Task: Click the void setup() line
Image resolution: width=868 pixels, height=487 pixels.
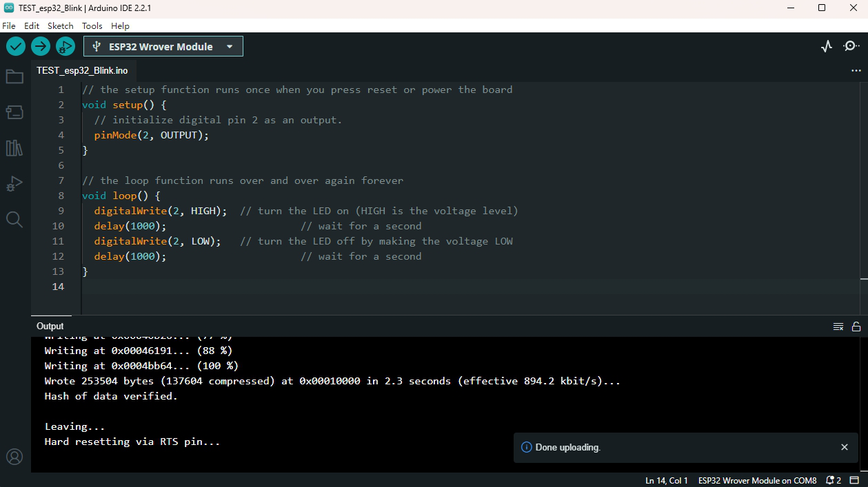Action: tap(124, 105)
